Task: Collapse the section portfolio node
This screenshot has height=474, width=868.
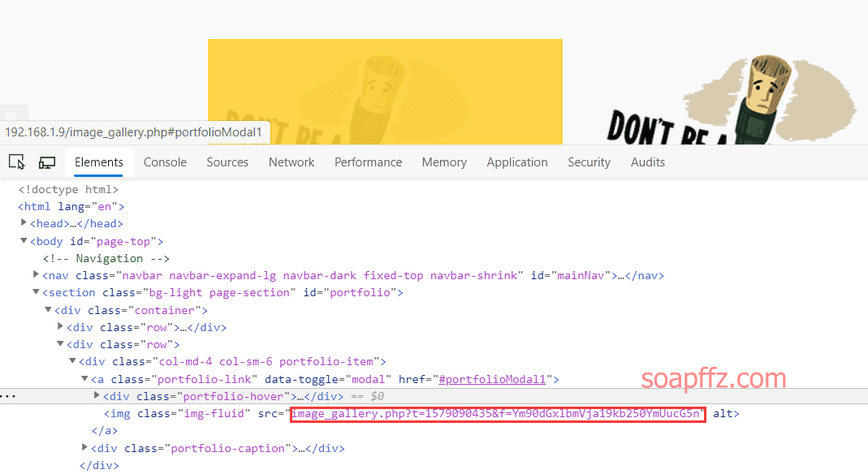Action: click(36, 291)
